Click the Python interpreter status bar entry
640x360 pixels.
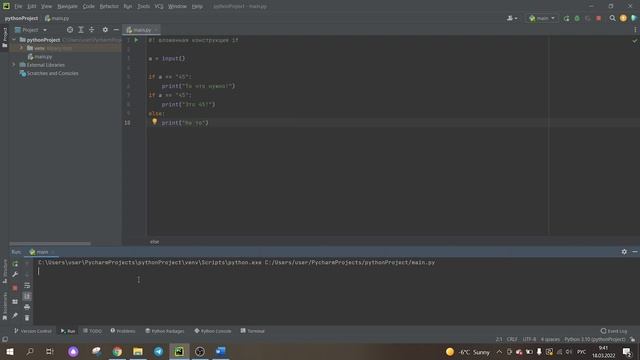(595, 340)
